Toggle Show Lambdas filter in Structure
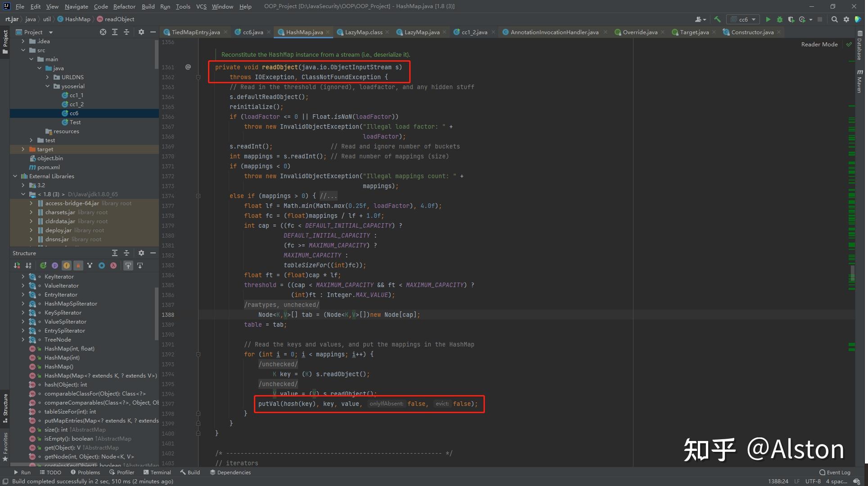The image size is (868, 486). point(113,265)
